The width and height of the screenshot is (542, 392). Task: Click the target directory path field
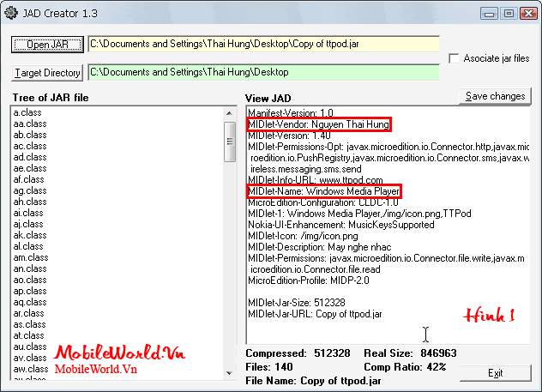click(x=262, y=72)
